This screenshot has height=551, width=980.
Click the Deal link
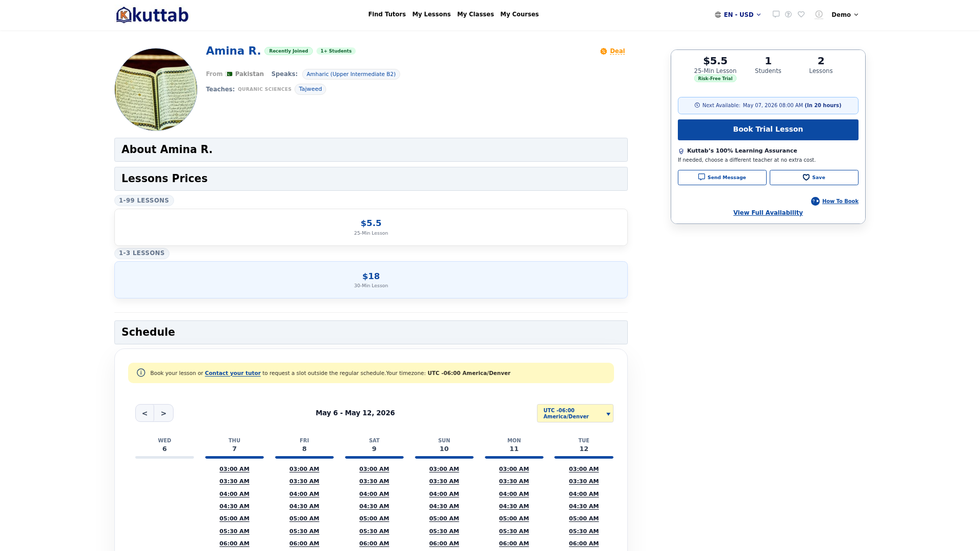click(618, 52)
